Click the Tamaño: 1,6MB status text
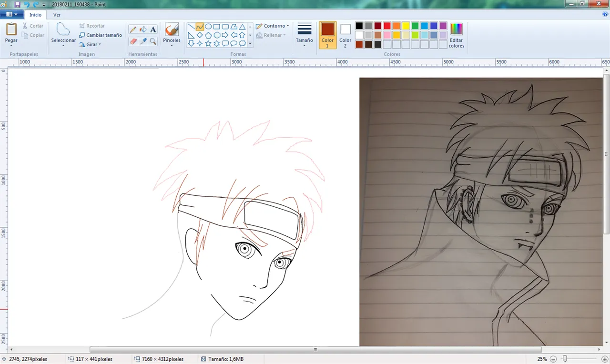The height and width of the screenshot is (364, 610). click(x=226, y=359)
